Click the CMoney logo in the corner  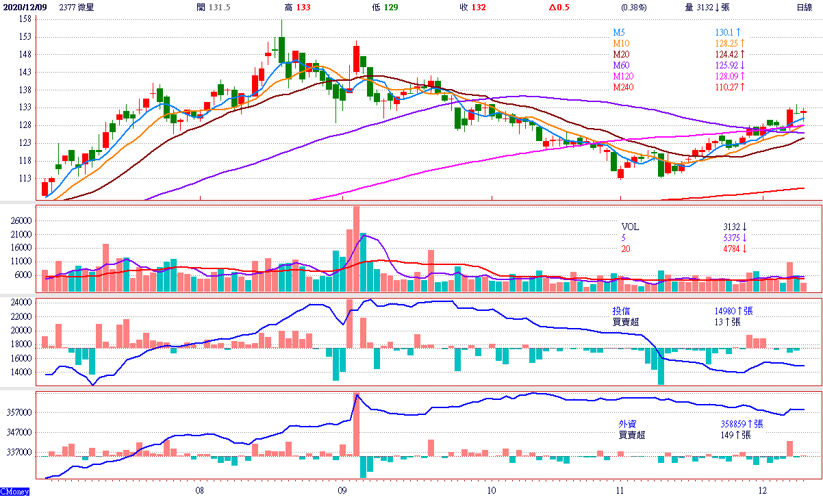pyautogui.click(x=15, y=492)
